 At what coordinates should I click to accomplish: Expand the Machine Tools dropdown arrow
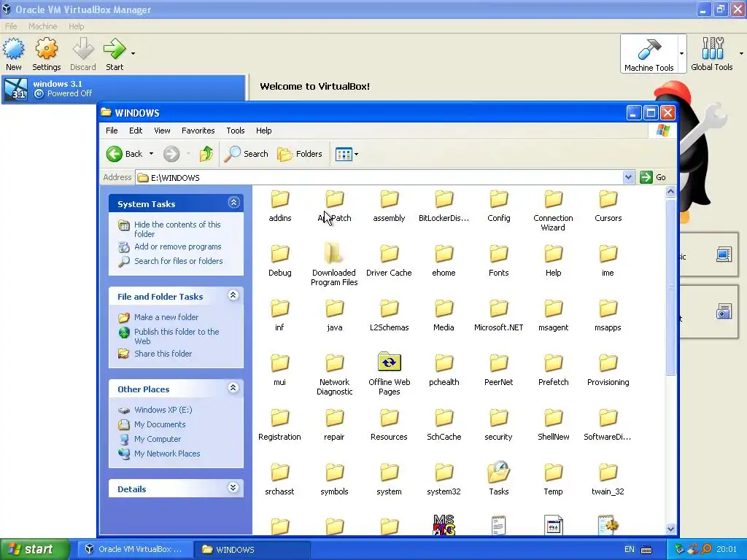[682, 53]
